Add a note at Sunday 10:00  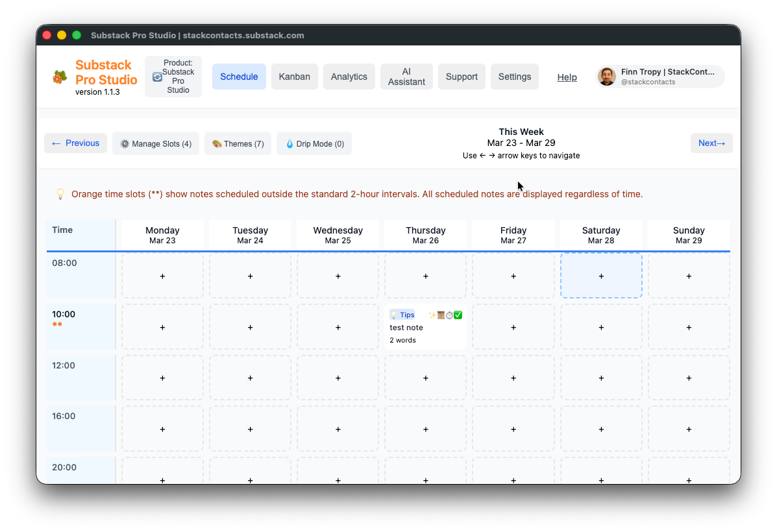click(x=689, y=328)
